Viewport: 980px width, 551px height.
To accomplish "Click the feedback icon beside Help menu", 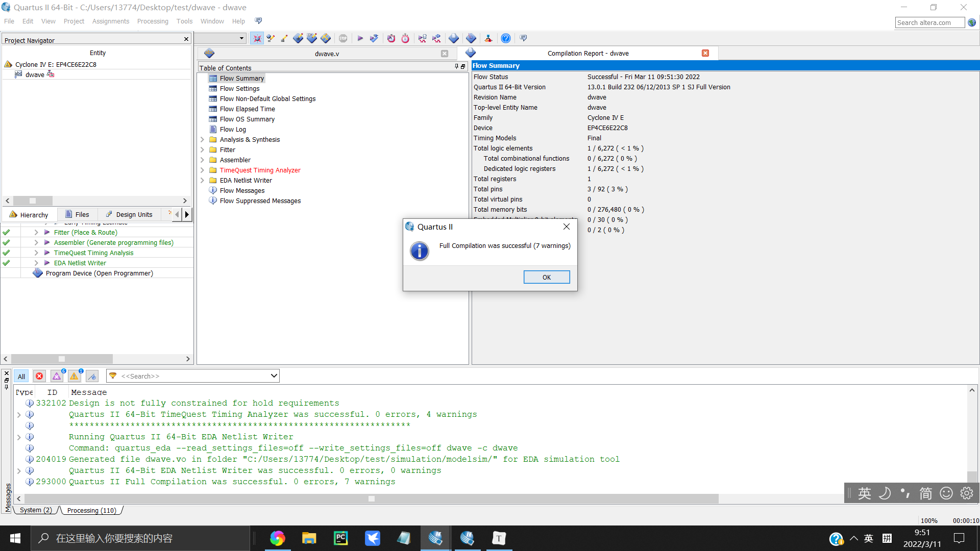I will coord(258,21).
